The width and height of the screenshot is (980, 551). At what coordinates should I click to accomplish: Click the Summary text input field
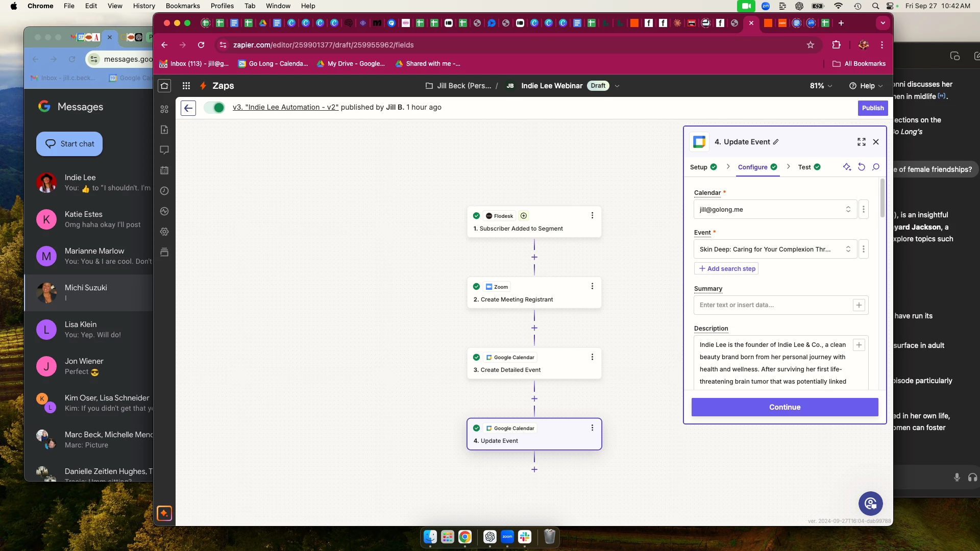[x=773, y=305]
